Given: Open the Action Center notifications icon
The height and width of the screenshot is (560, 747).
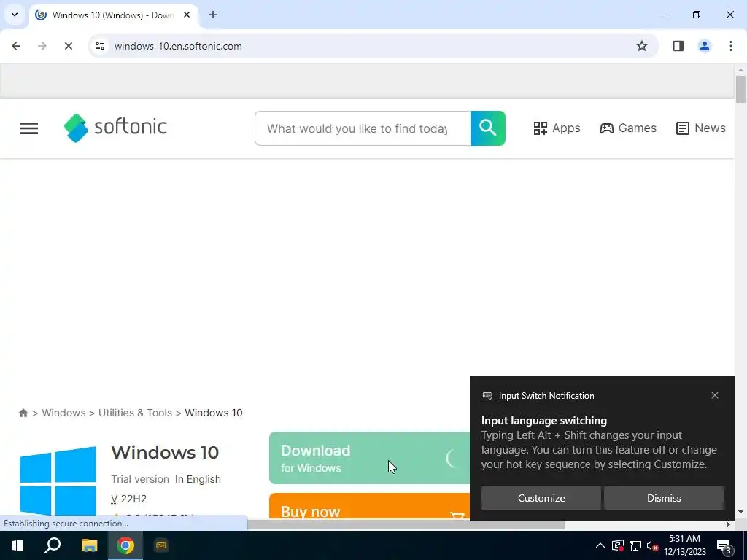Looking at the screenshot, I should tap(724, 545).
